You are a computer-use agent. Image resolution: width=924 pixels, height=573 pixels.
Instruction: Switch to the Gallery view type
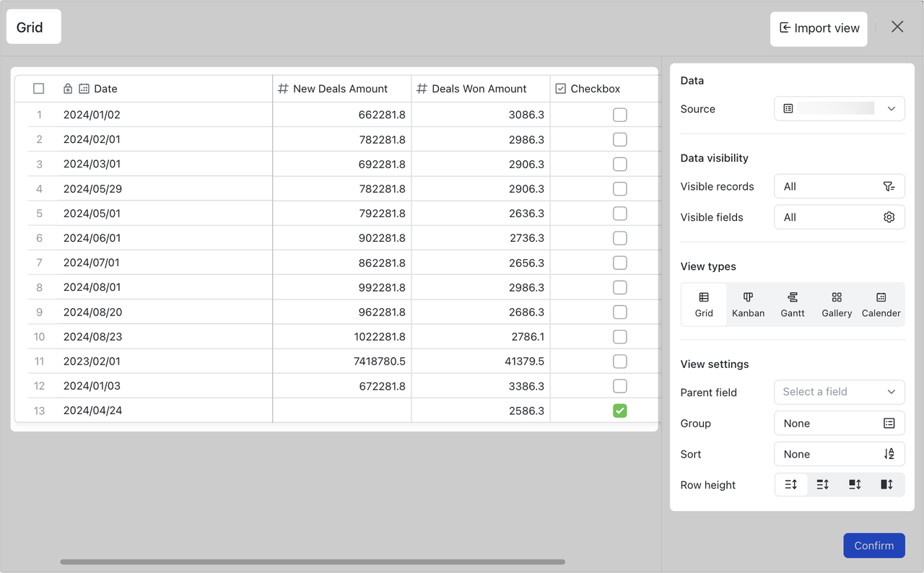pos(837,305)
